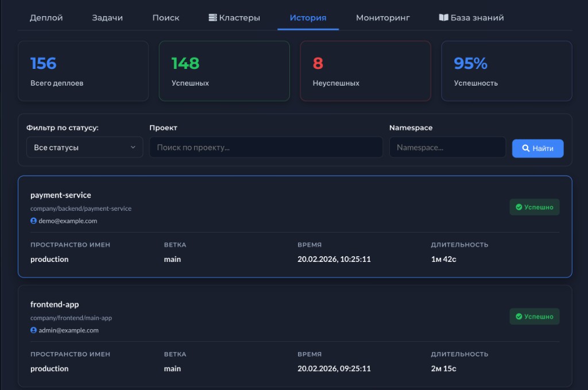
Task: Click the user icon beside demo@example.com
Action: click(x=33, y=221)
